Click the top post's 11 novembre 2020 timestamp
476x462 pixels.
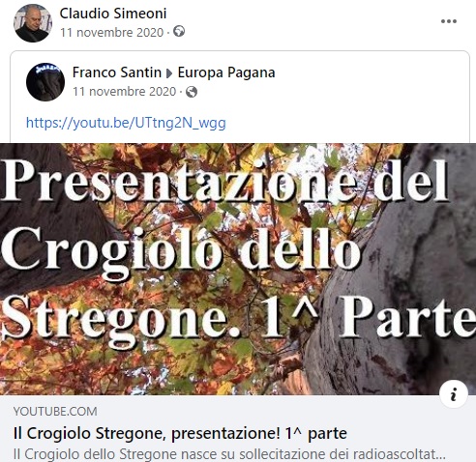click(112, 33)
